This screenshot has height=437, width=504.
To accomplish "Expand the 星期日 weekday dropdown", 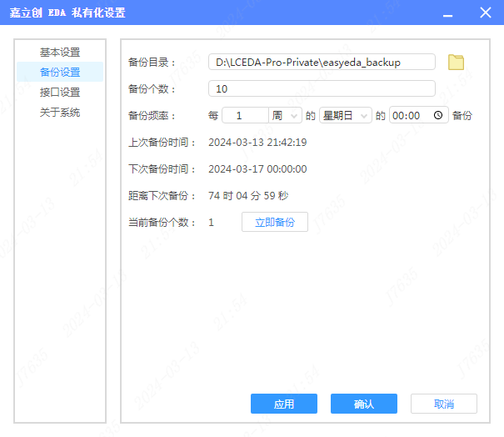I will coord(346,116).
